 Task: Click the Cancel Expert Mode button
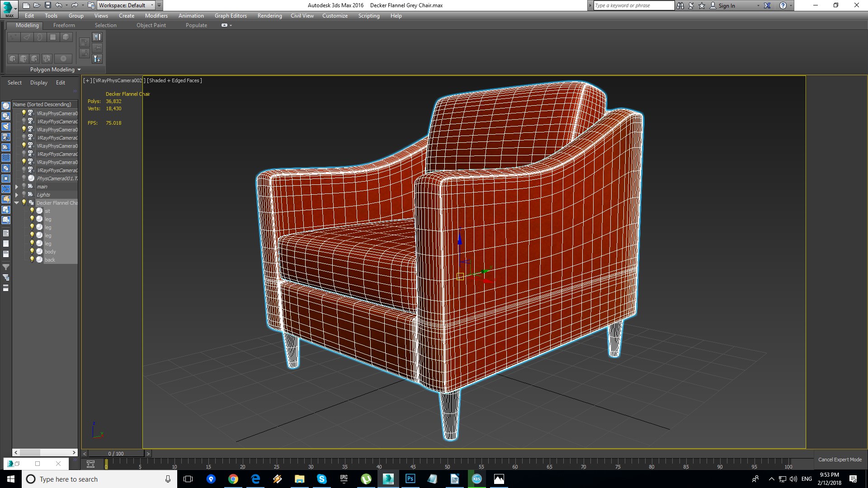pos(840,460)
